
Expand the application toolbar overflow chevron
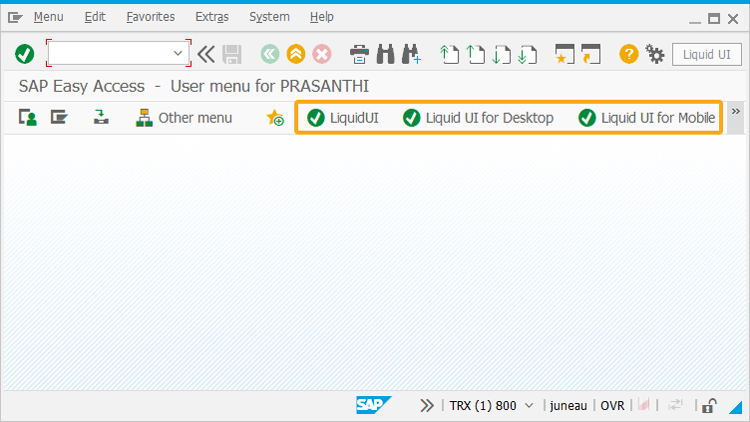point(736,112)
